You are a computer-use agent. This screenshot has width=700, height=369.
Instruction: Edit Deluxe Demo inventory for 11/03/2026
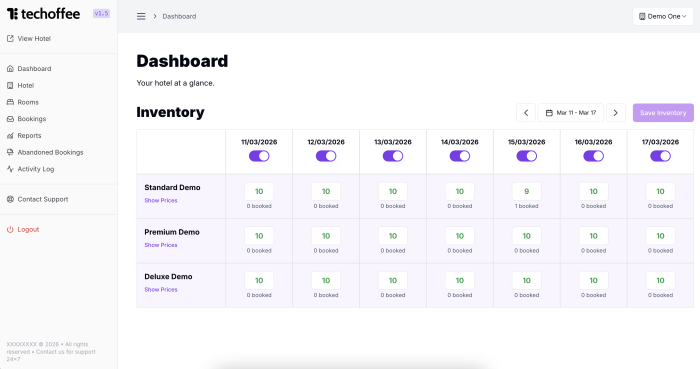tap(259, 281)
